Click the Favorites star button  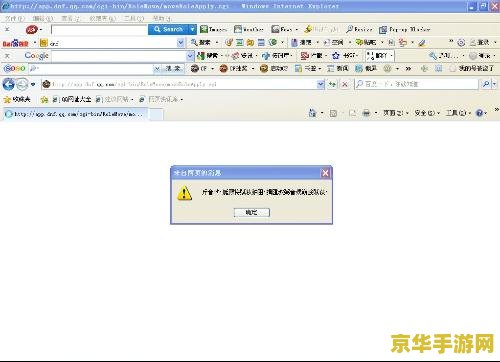pyautogui.click(x=17, y=99)
